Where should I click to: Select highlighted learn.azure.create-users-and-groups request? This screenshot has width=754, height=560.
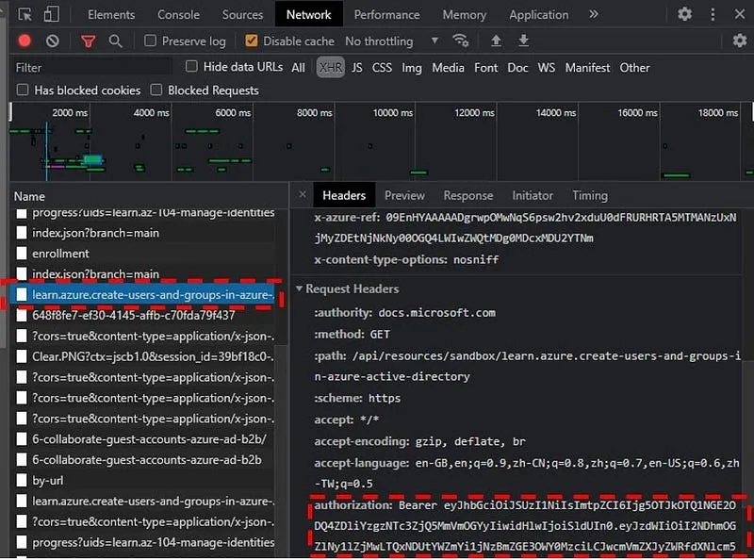coord(144,295)
